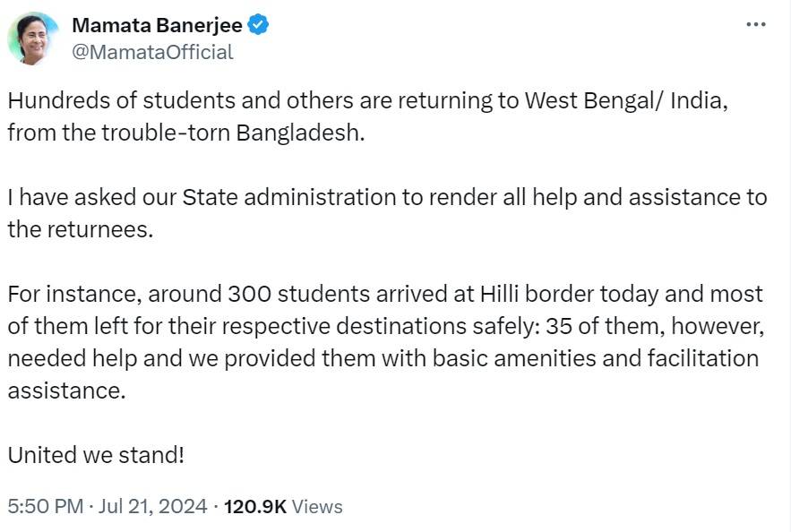Image resolution: width=791 pixels, height=532 pixels.
Task: Click the words 'Hilli border'
Action: [540, 294]
